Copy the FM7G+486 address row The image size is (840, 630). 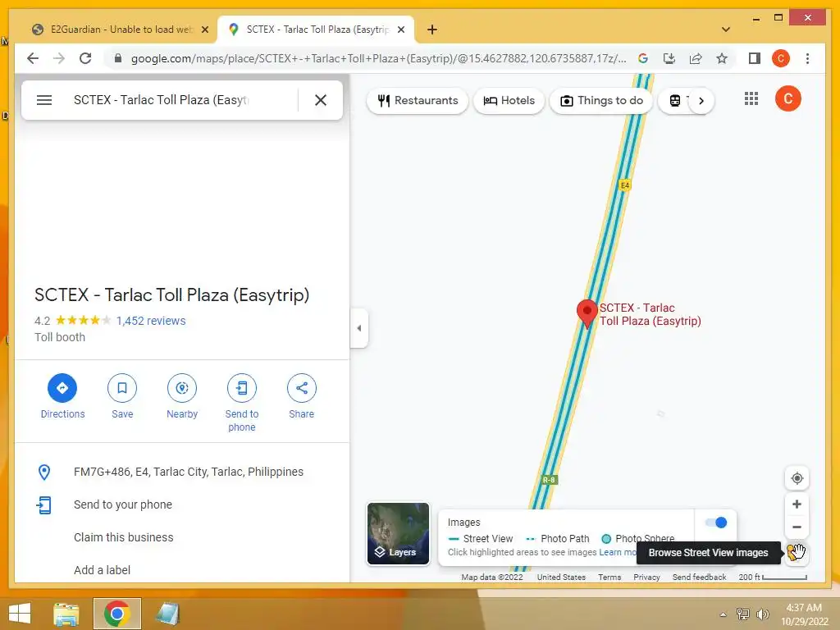click(182, 472)
